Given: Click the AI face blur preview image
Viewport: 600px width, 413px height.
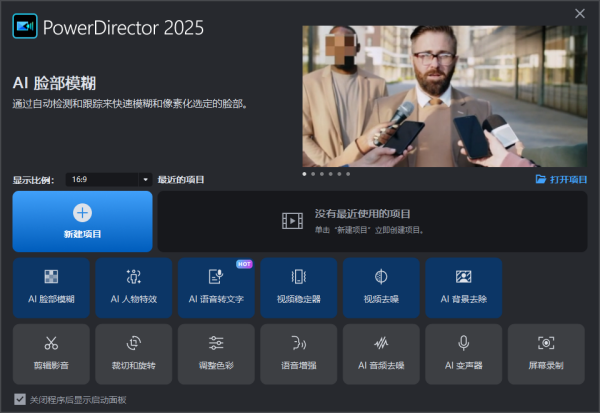Looking at the screenshot, I should 445,96.
